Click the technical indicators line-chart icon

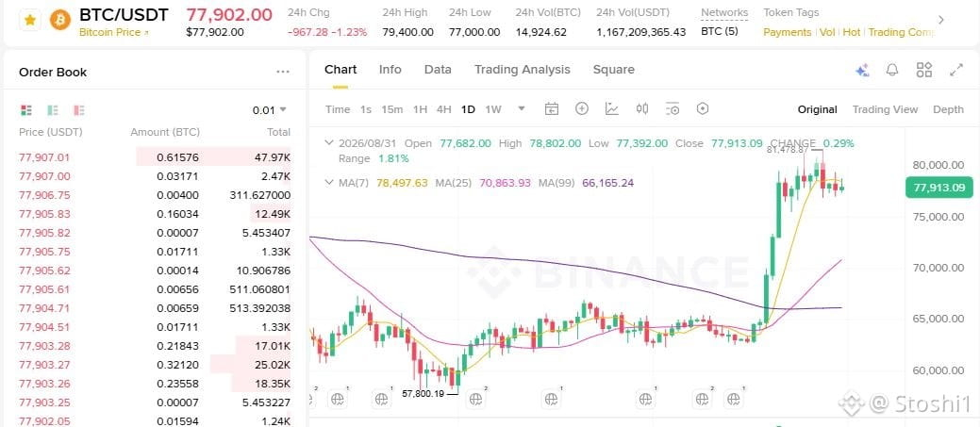click(612, 109)
